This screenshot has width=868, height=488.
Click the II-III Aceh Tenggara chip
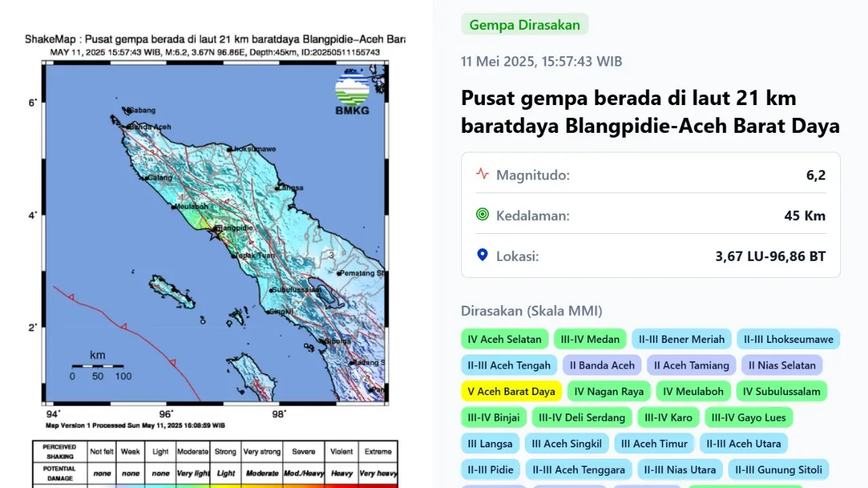pos(579,470)
